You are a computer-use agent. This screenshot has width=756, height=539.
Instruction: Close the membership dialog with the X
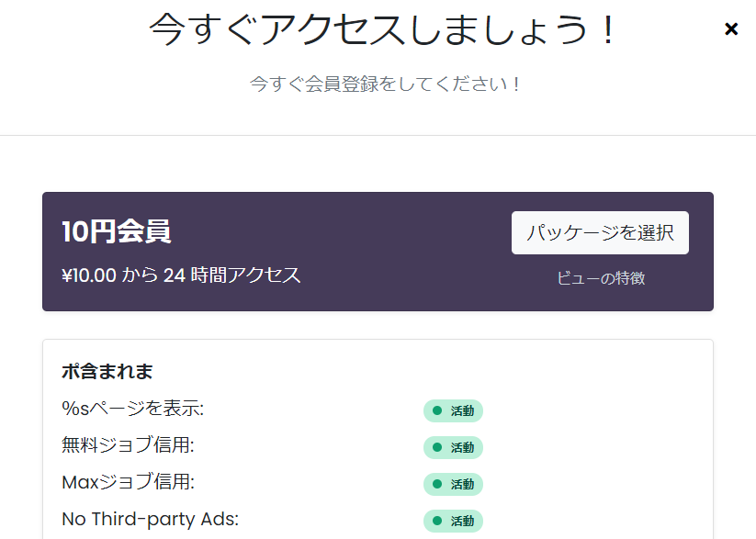(731, 29)
